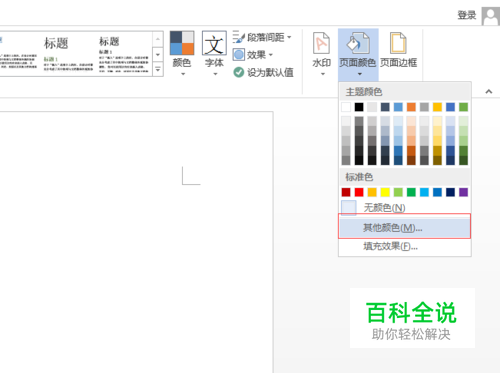The height and width of the screenshot is (373, 500).
Task: Pick the bright red standard color
Action: coord(359,192)
